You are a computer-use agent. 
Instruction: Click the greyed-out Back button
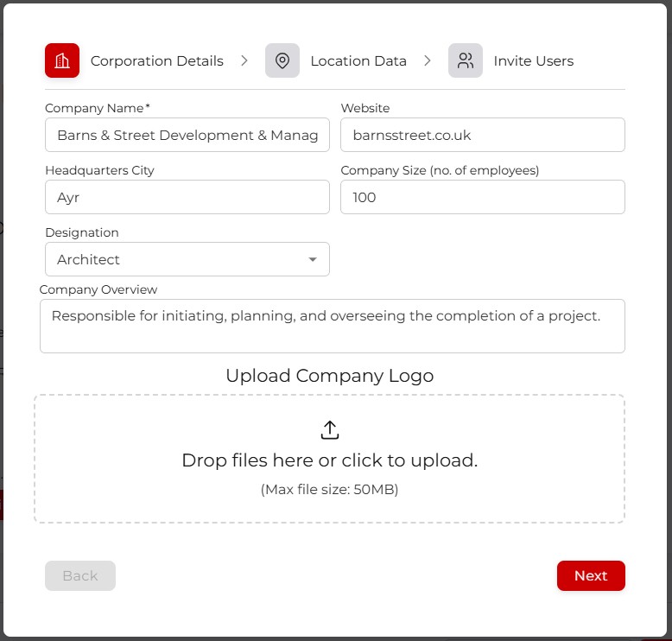(x=80, y=576)
